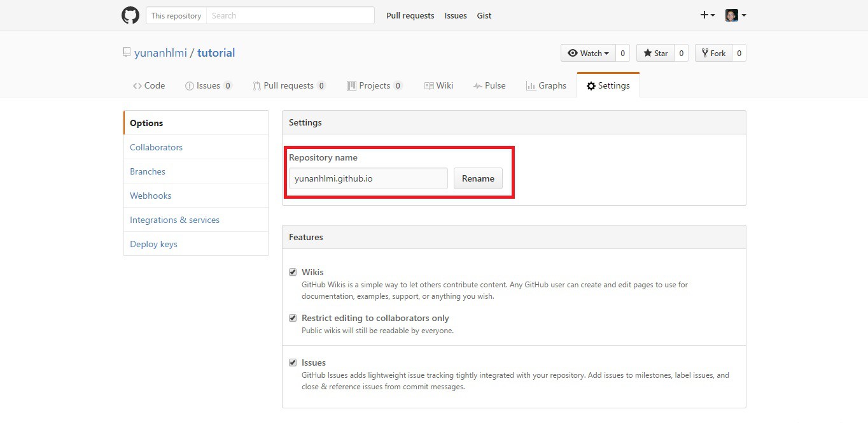Click the stargazers count next to Star
This screenshot has width=868, height=423.
[681, 53]
